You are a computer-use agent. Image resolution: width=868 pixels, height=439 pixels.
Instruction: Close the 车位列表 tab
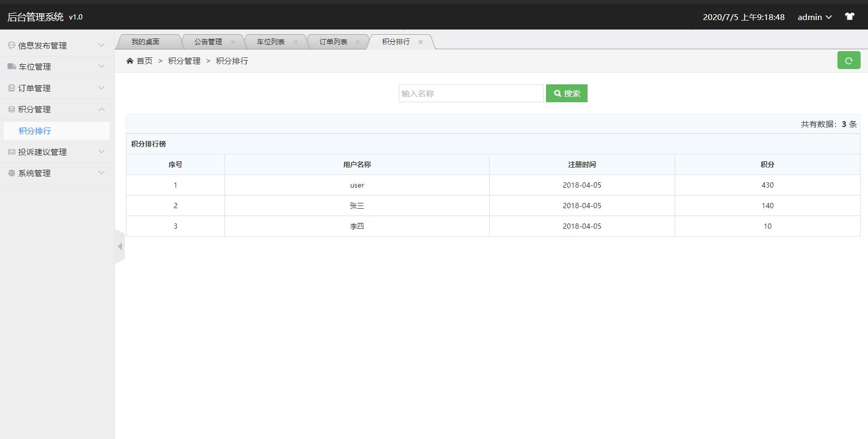296,42
